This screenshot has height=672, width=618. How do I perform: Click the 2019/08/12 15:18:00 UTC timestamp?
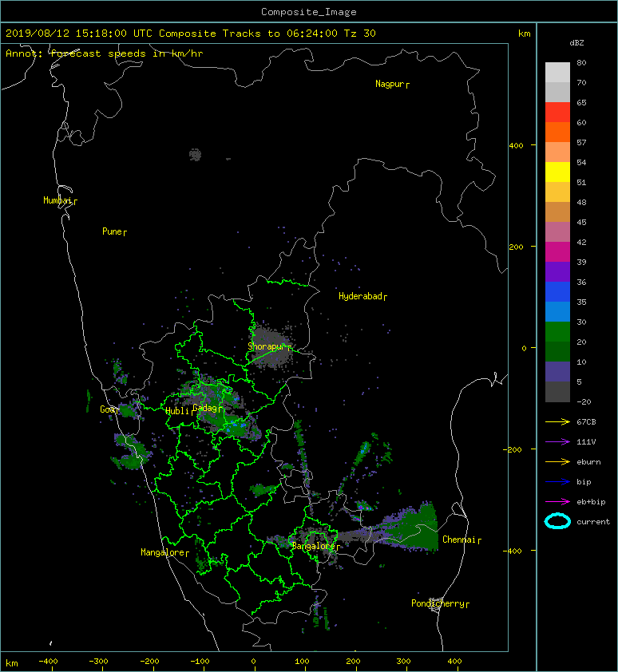pyautogui.click(x=79, y=34)
